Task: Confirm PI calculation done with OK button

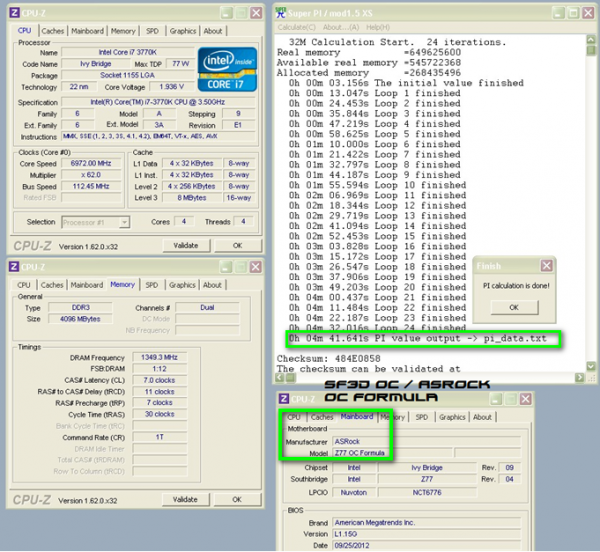Action: click(x=514, y=307)
